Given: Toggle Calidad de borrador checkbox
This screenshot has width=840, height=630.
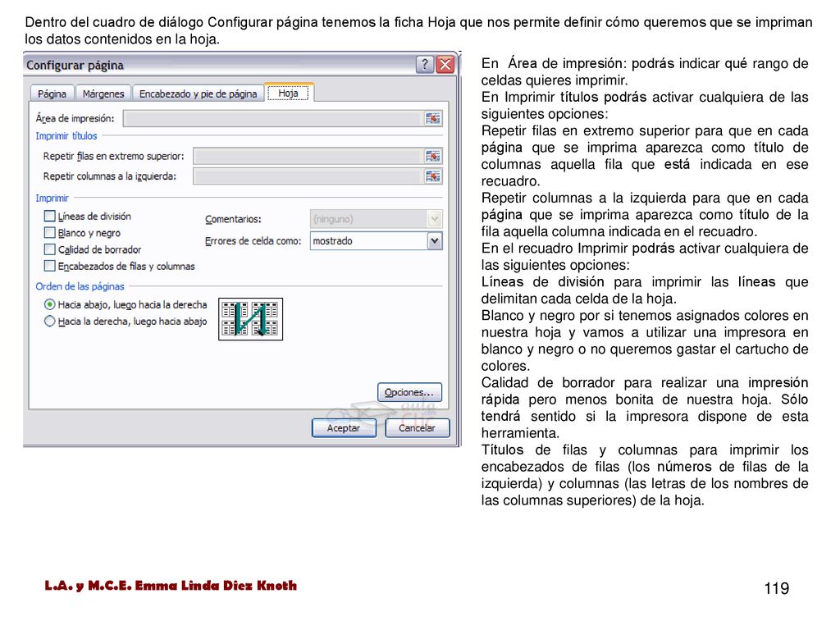Looking at the screenshot, I should (49, 249).
